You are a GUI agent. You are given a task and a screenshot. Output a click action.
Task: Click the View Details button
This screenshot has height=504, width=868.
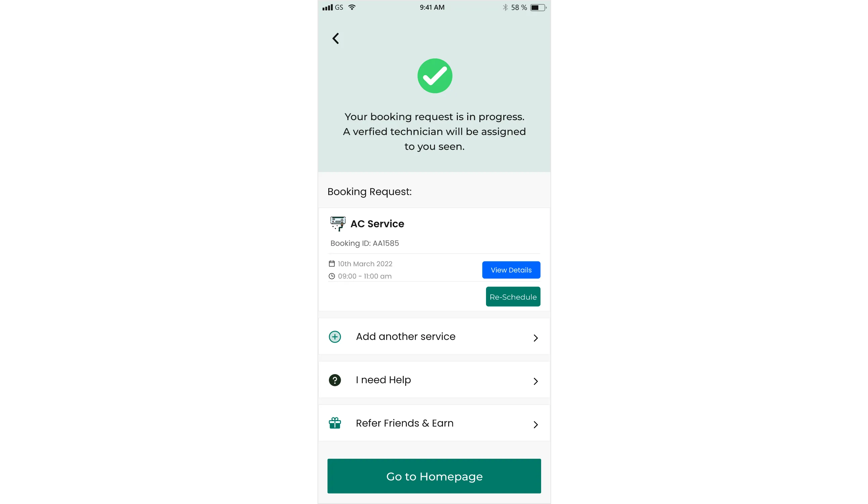511,269
